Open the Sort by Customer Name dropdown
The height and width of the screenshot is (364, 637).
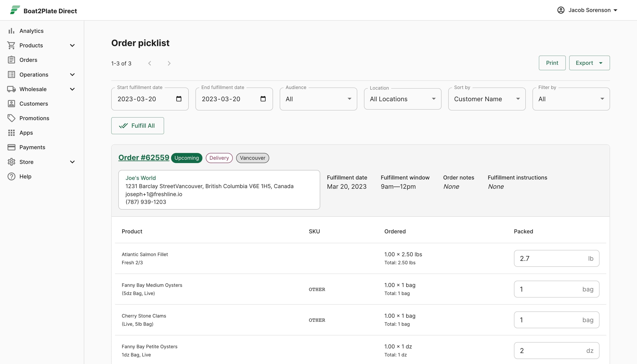487,99
